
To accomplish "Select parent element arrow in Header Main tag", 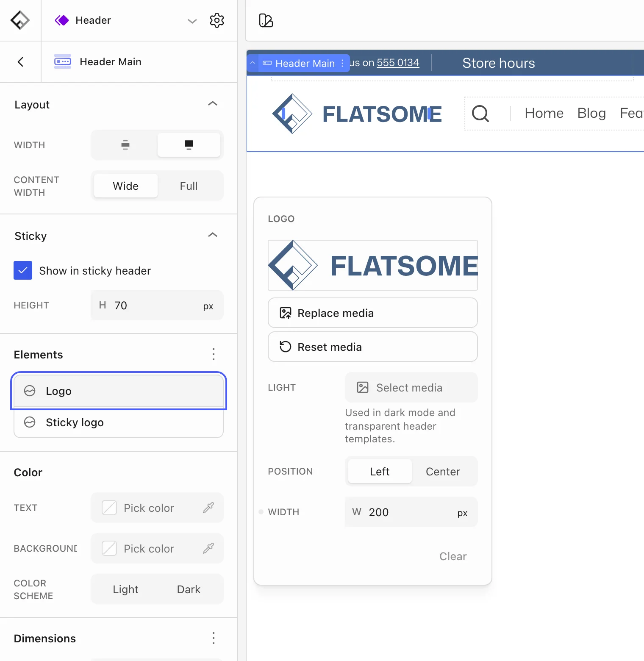I will pos(253,63).
